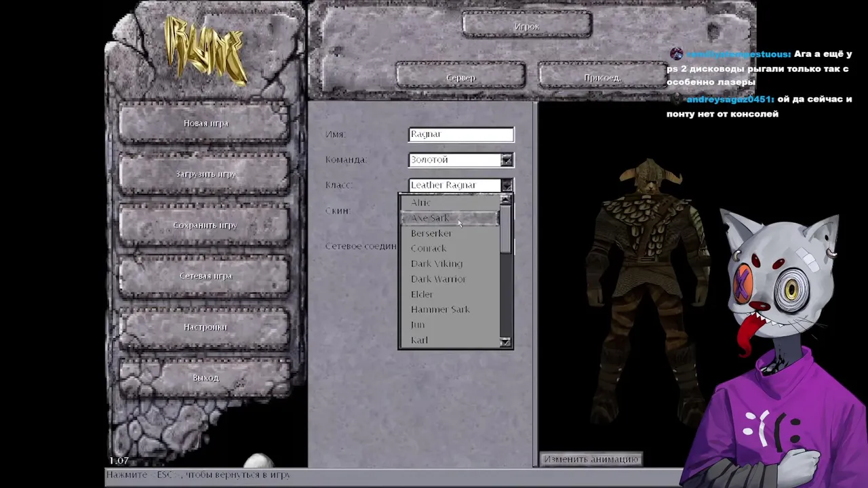The width and height of the screenshot is (868, 488).
Task: Switch to the Игрок tab
Action: (x=527, y=26)
